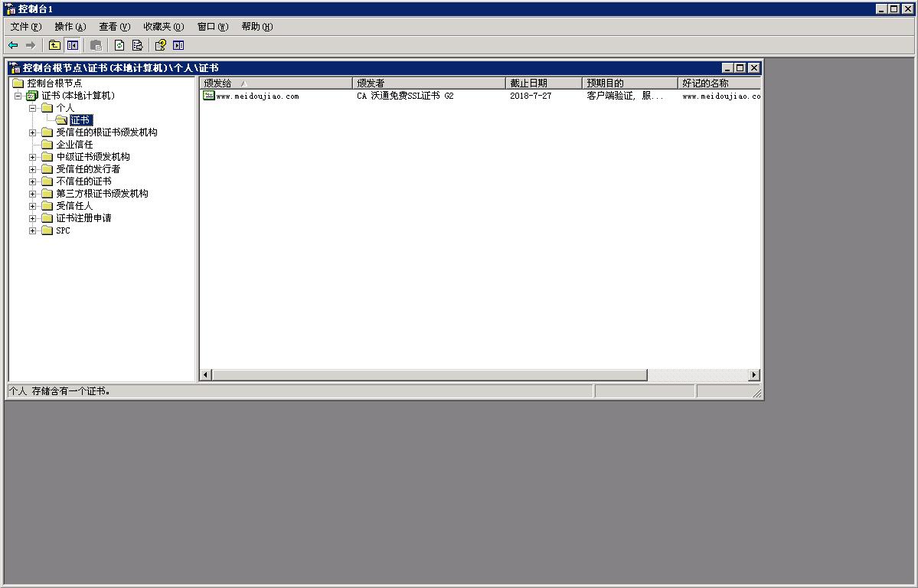918x588 pixels.
Task: Click the 证书(本地计算机) snap-in icon
Action: (x=32, y=96)
